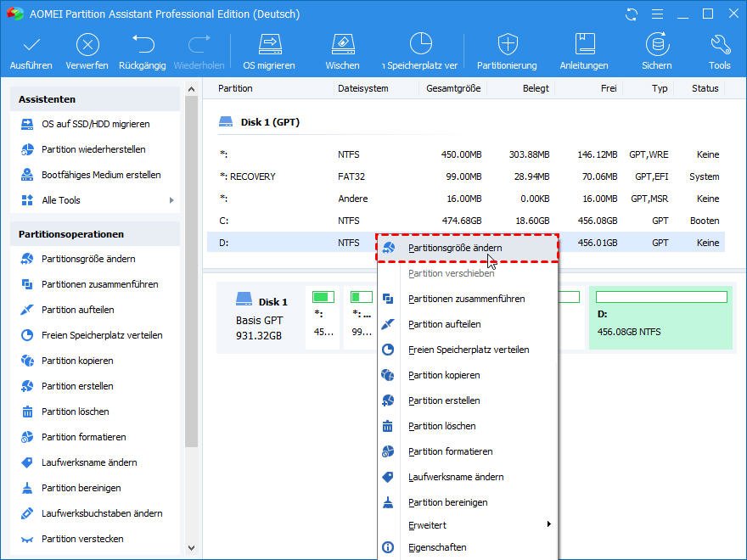Open the Partitionierung shield icon
Viewport: 747px width, 560px height.
(x=508, y=45)
